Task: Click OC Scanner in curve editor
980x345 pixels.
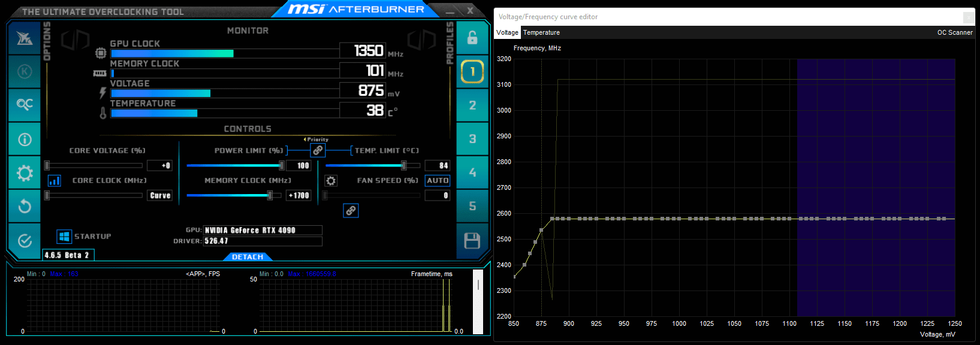Action: (x=955, y=32)
